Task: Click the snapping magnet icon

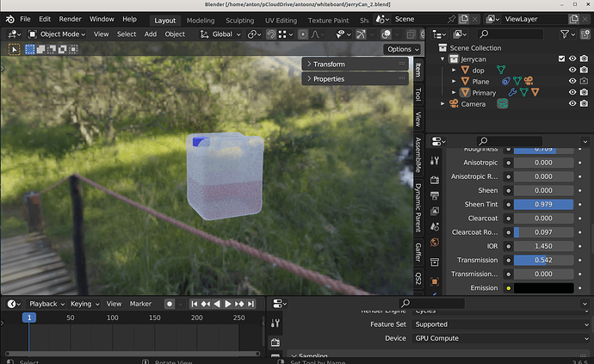Action: 271,34
